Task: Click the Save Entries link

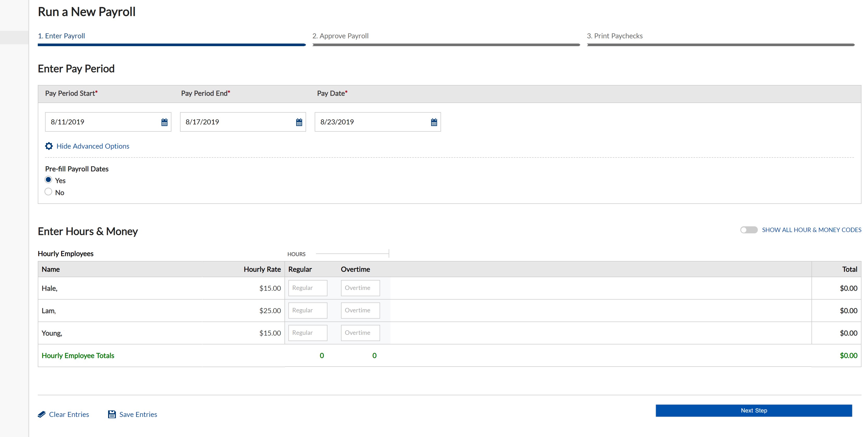Action: 138,414
